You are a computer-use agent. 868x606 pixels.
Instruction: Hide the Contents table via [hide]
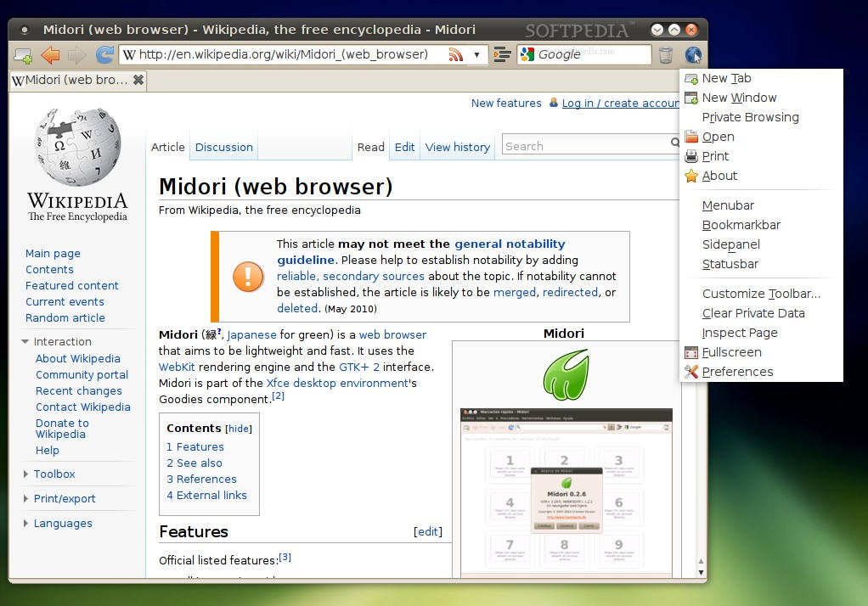[x=239, y=429]
